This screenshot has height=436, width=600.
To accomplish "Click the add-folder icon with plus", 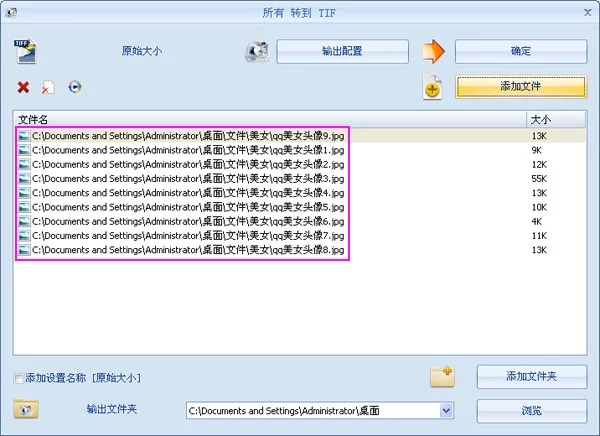I will [x=442, y=377].
